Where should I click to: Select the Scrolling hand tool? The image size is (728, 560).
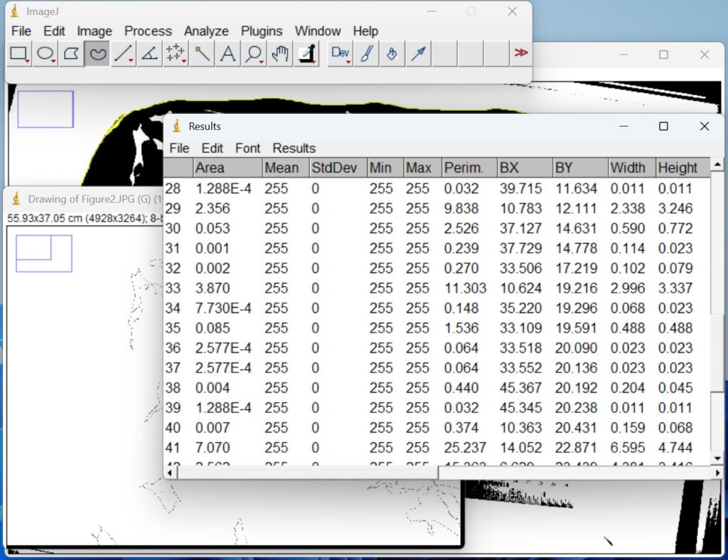[280, 53]
